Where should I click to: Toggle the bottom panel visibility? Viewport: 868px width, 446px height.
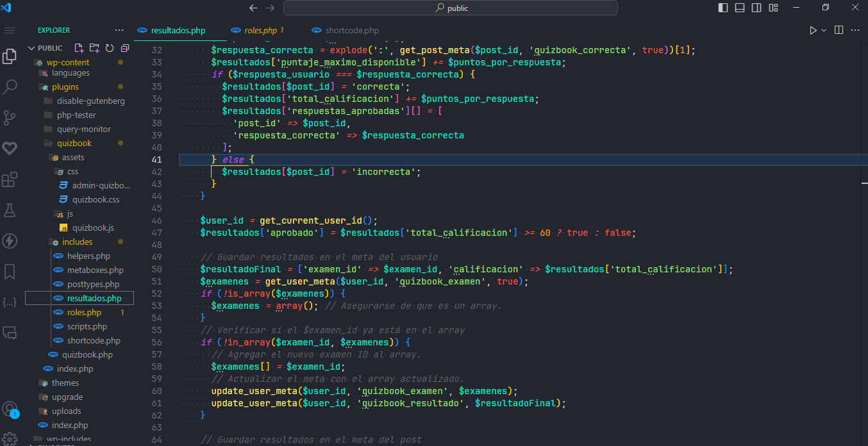[740, 8]
